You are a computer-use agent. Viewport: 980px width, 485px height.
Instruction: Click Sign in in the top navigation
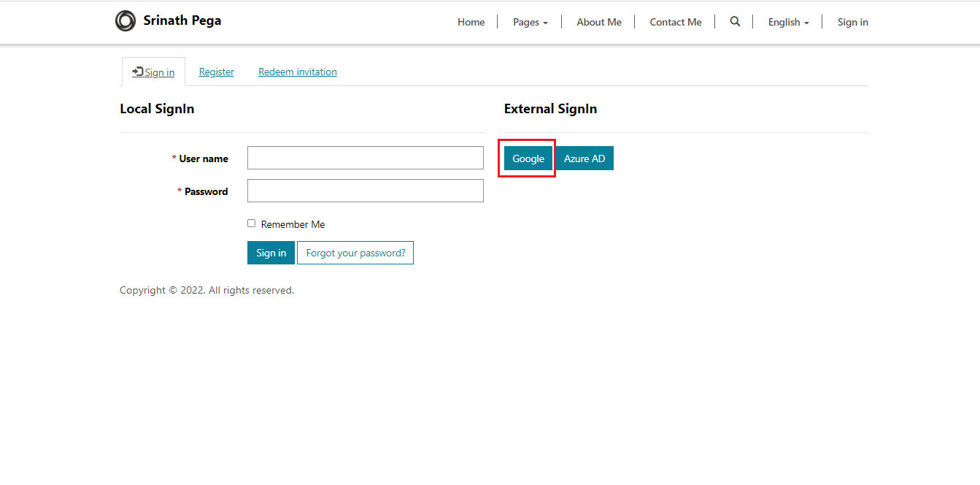coord(852,23)
